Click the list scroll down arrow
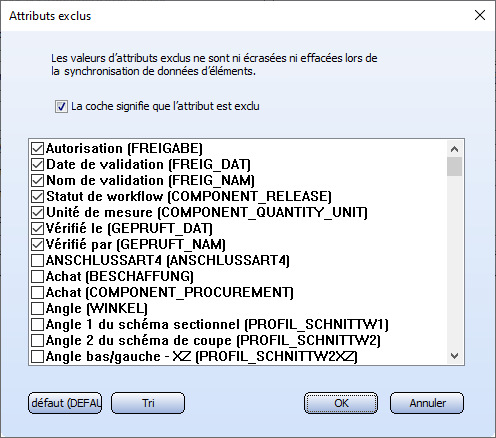This screenshot has width=496, height=438. click(x=454, y=356)
